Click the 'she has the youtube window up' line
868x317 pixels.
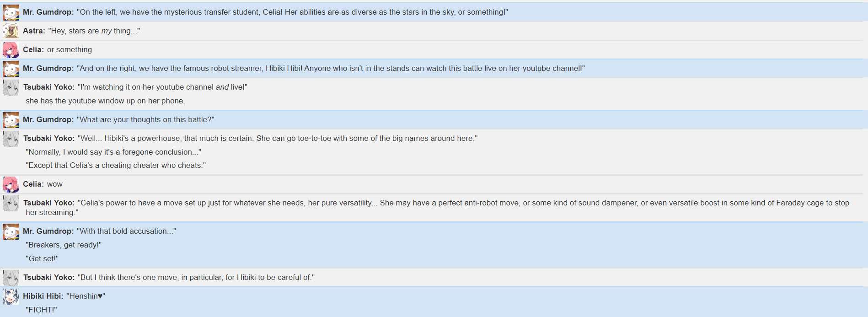click(105, 101)
